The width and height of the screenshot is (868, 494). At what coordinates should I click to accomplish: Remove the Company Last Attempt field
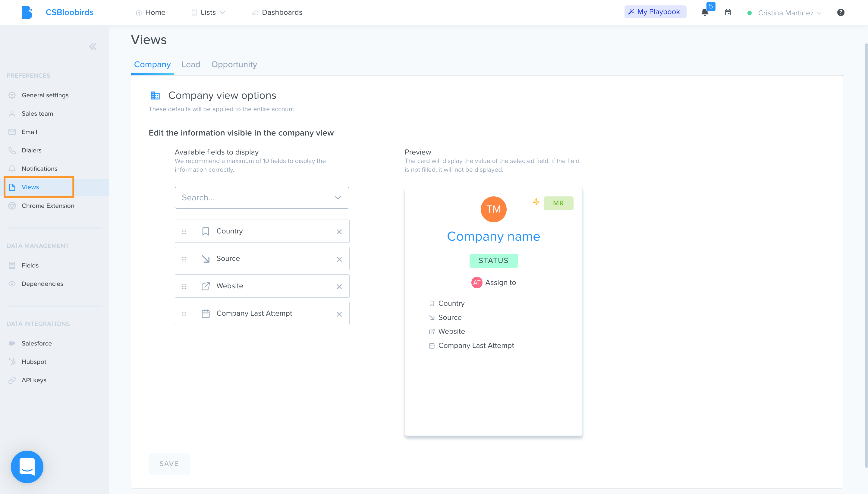click(x=339, y=314)
